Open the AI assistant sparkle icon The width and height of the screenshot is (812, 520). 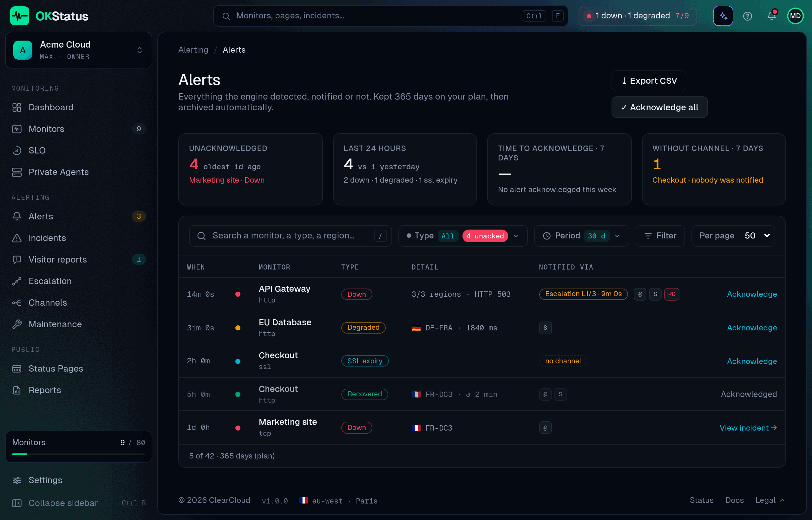723,16
